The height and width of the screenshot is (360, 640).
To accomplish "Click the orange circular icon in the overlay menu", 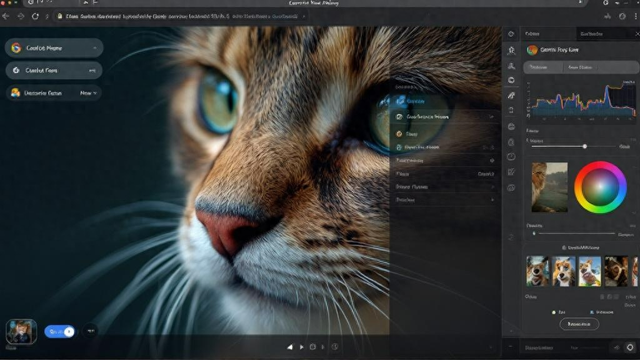I will [399, 134].
